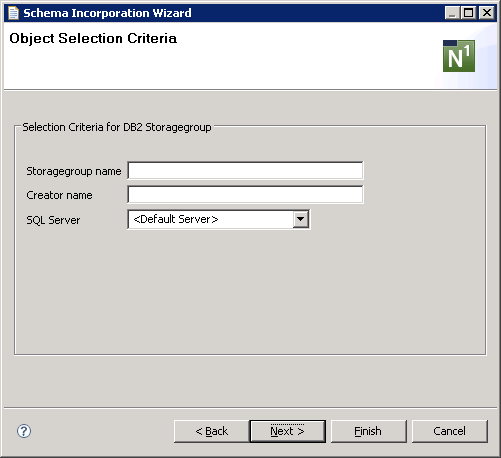Cancel the Schema Incorporation Wizard

[x=450, y=431]
